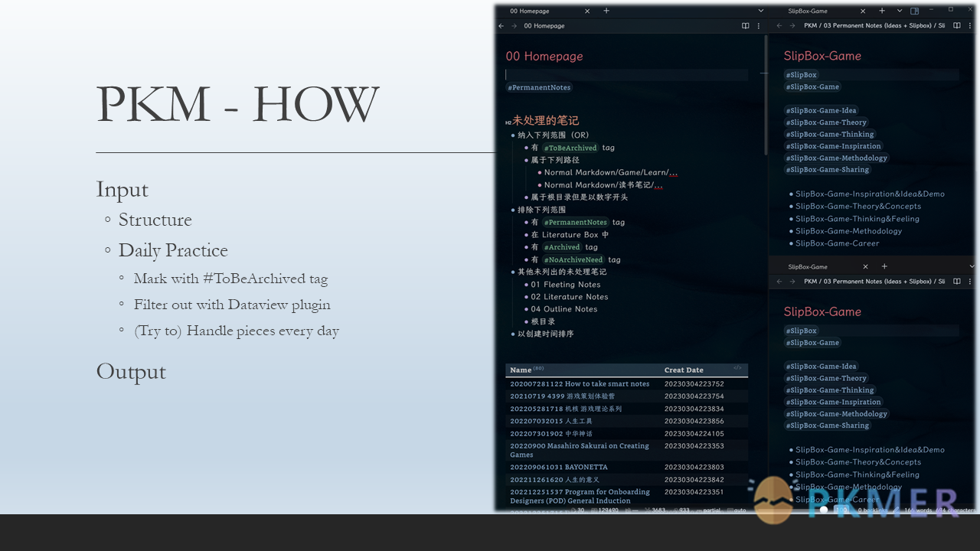The image size is (980, 551).
Task: Open 'Program for Onboarding Designers (POD)' note
Action: point(580,496)
